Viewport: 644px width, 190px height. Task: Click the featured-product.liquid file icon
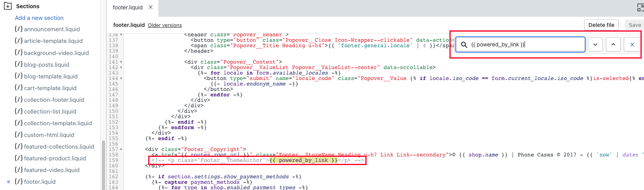coord(18,158)
